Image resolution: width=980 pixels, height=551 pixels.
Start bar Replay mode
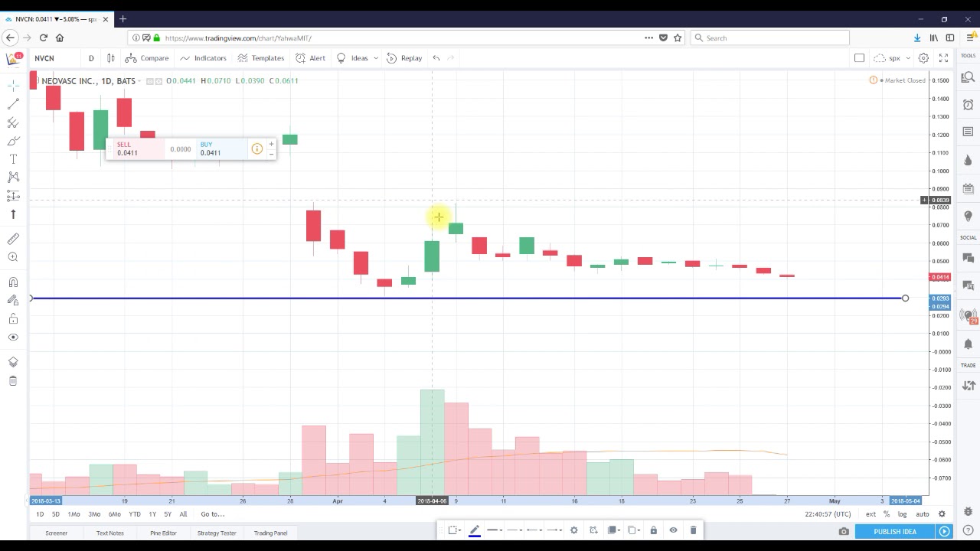(x=405, y=58)
